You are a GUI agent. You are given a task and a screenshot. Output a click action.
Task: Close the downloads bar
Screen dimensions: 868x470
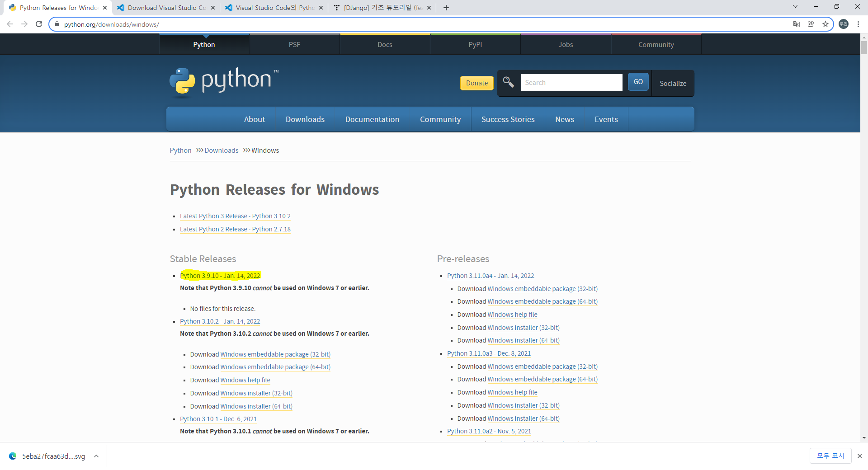point(860,456)
